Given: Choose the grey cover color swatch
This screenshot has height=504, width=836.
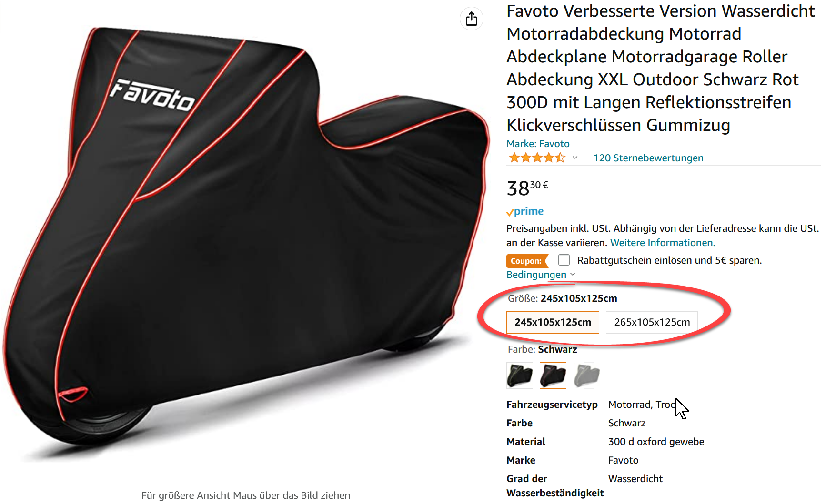Looking at the screenshot, I should point(586,376).
